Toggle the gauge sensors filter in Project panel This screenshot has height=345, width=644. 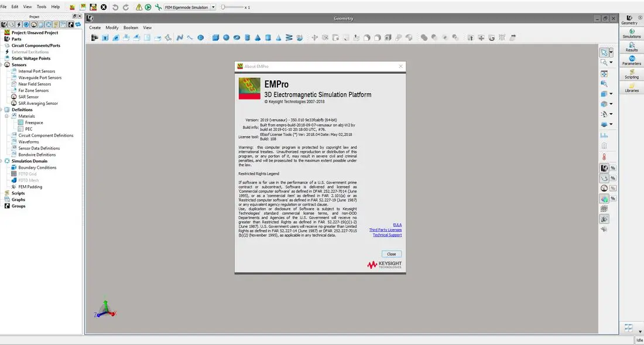33,25
